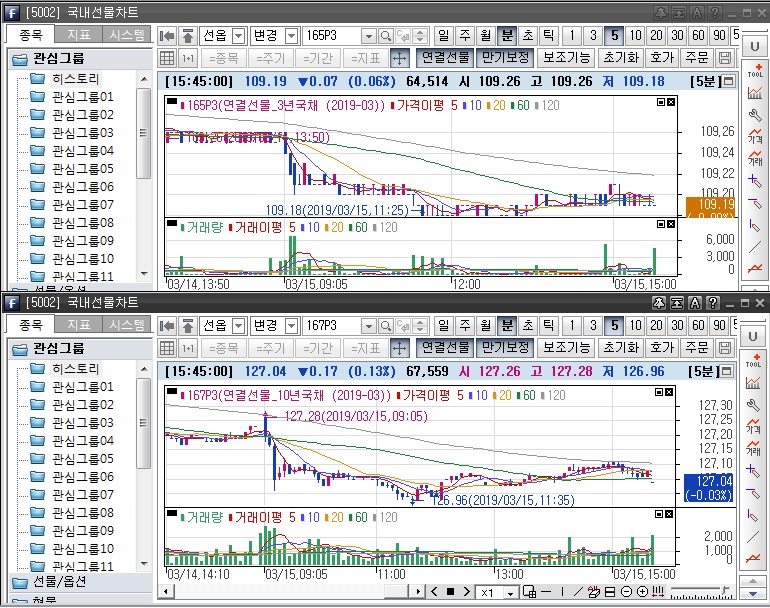
Task: Click the zoom in plus circle icon
Action: pos(642,592)
